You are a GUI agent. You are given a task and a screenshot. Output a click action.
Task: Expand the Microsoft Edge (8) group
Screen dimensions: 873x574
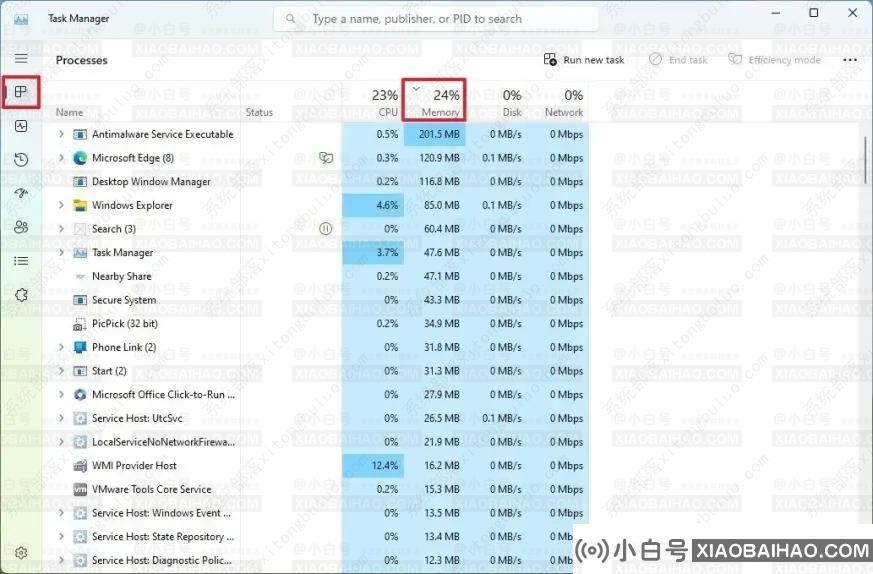pyautogui.click(x=61, y=158)
